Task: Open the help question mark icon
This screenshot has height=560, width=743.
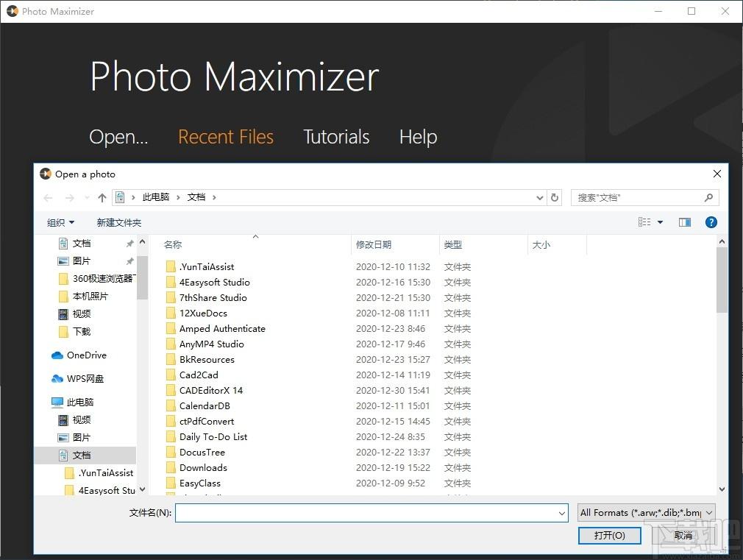Action: click(711, 222)
